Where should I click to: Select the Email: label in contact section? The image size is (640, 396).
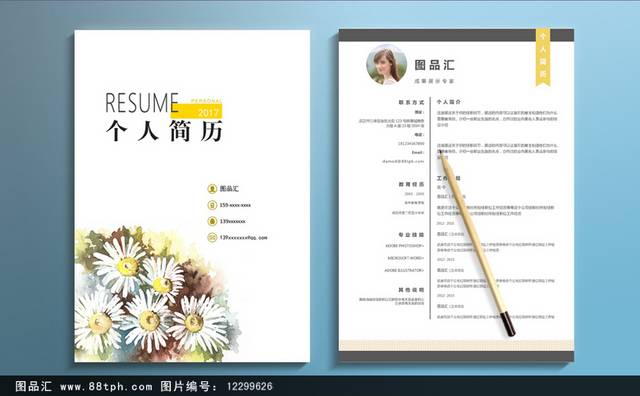[x=418, y=152]
